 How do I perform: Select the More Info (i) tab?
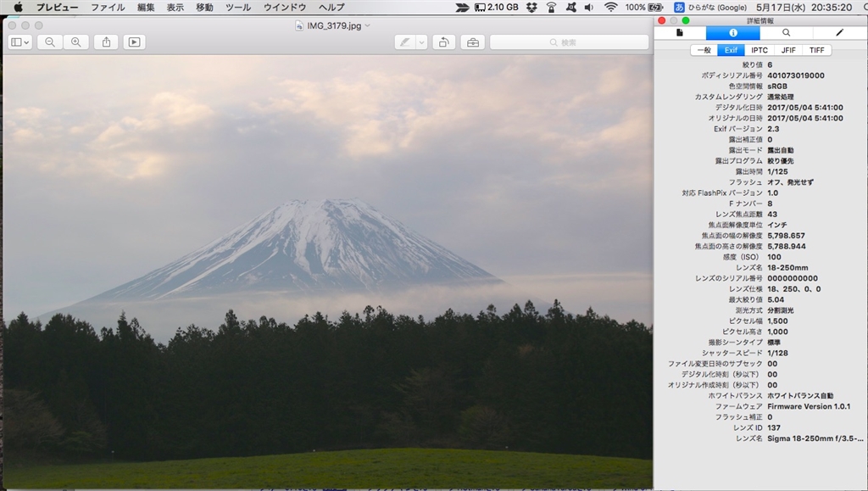pos(733,33)
